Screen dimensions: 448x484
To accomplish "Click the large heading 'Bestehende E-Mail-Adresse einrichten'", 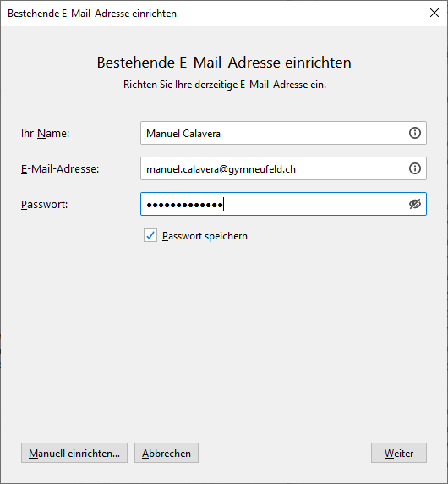I will (x=224, y=63).
